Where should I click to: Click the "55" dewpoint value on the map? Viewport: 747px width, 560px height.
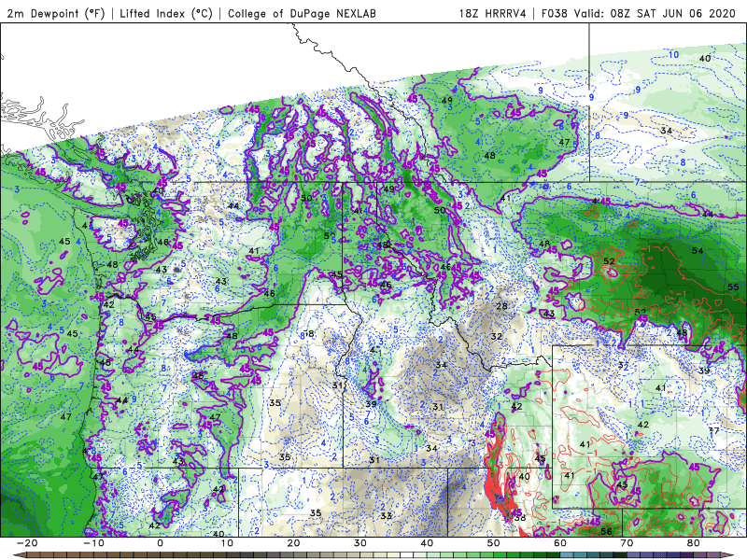pos(733,287)
